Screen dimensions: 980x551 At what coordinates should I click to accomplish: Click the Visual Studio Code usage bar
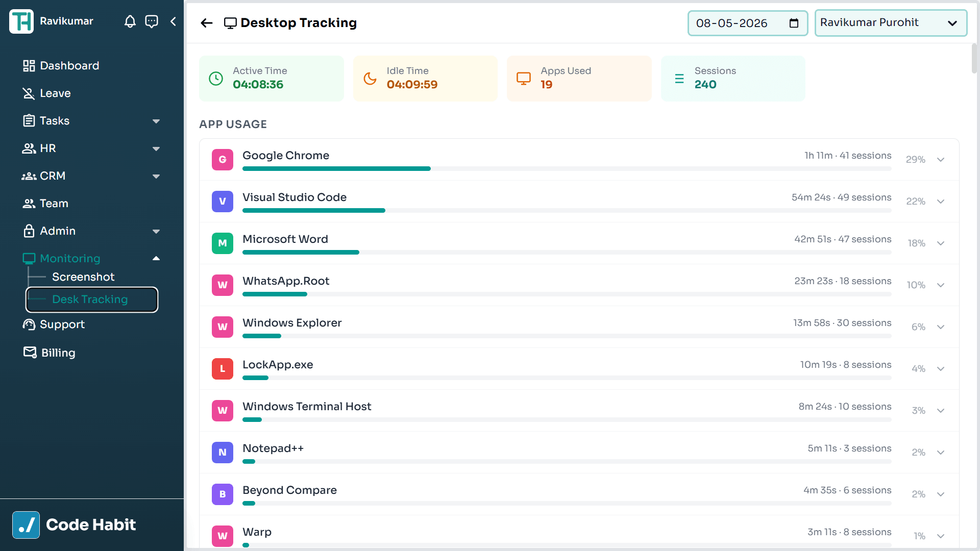pos(567,211)
